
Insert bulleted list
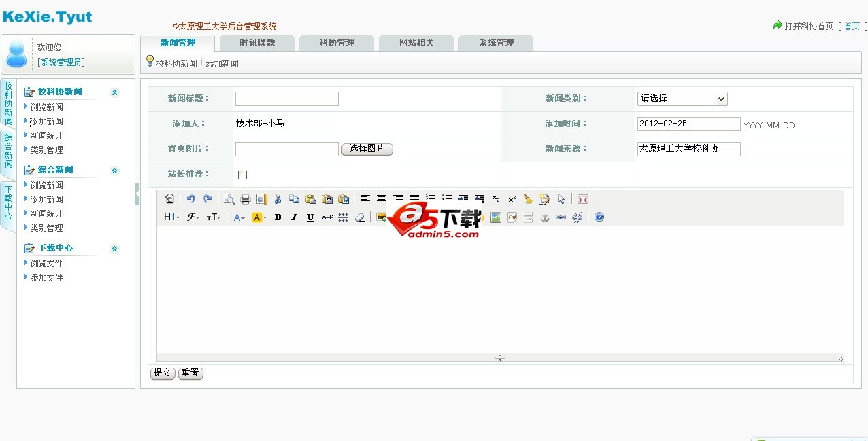click(x=447, y=199)
